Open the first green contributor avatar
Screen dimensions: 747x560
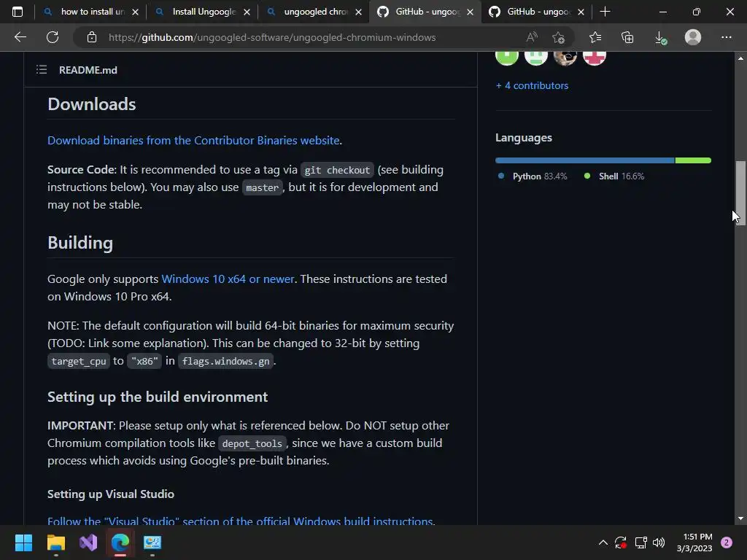507,57
